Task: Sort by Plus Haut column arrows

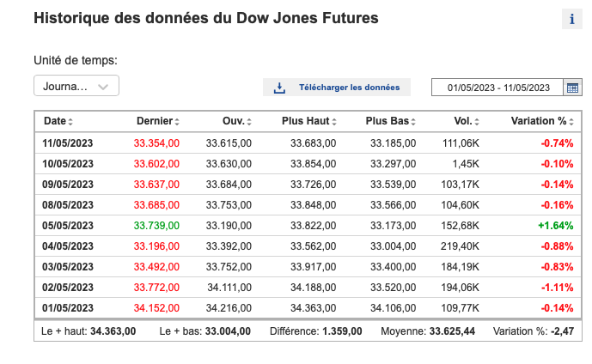Action: 333,122
